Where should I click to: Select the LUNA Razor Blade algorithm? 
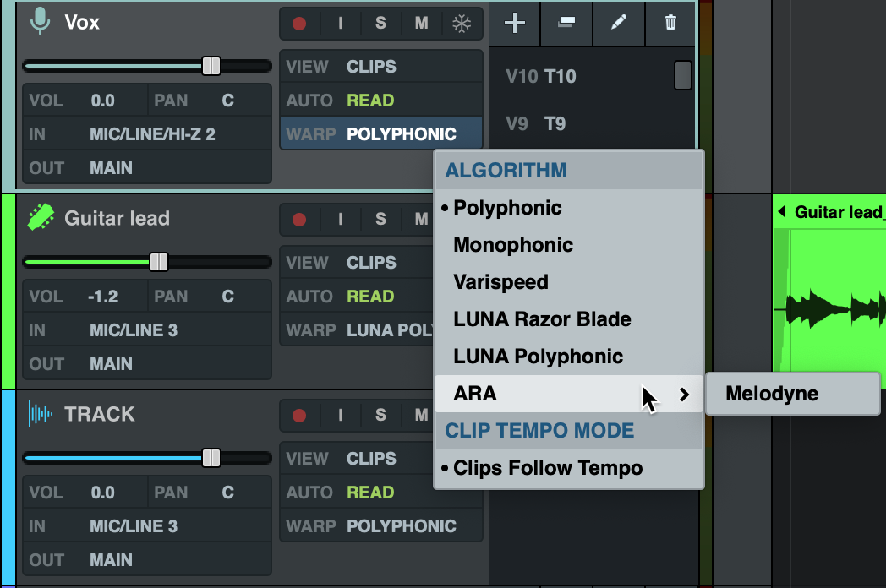pyautogui.click(x=542, y=318)
